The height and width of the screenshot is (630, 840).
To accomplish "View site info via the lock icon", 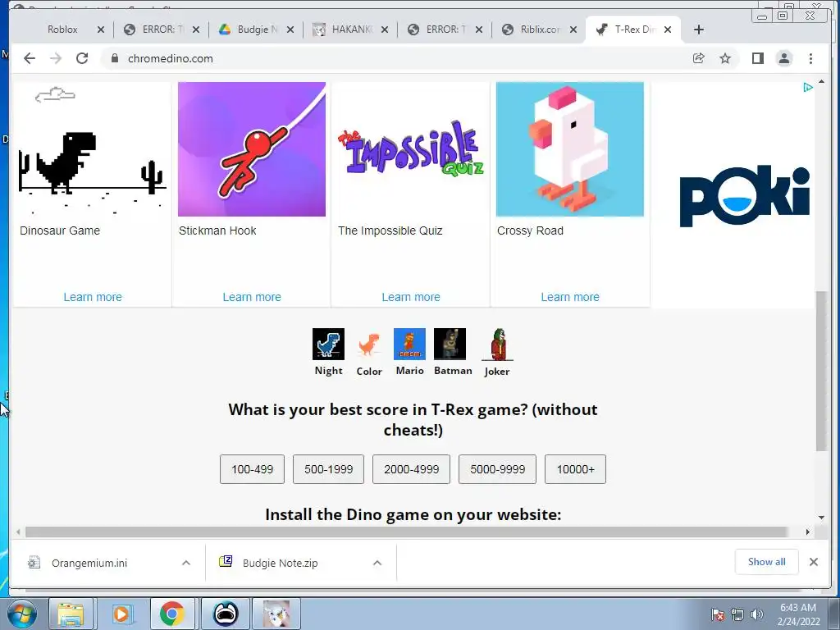I will 115,58.
